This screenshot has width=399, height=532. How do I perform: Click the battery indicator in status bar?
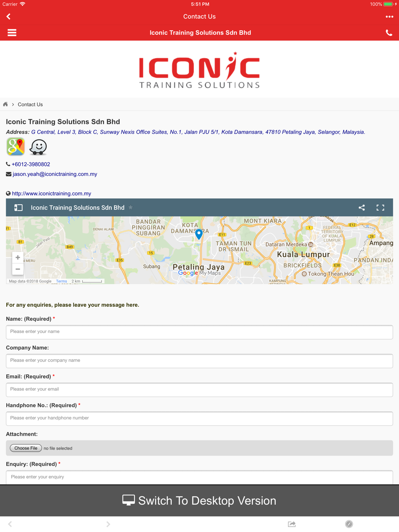pos(388,4)
